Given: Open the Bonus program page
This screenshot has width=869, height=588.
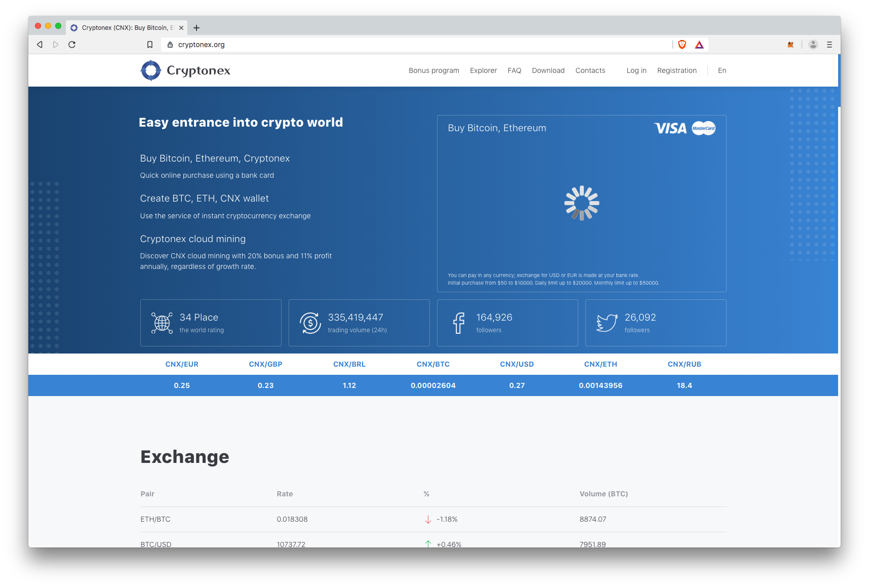Looking at the screenshot, I should pos(434,70).
